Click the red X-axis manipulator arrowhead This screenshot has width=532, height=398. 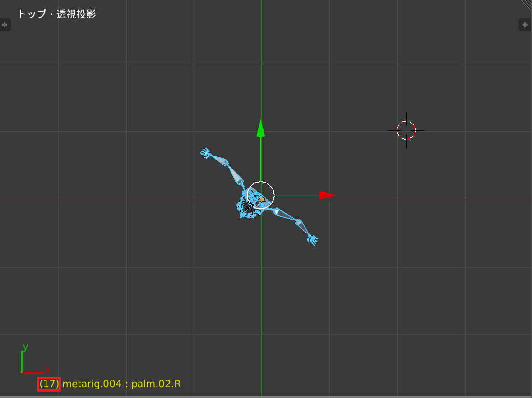coord(327,195)
